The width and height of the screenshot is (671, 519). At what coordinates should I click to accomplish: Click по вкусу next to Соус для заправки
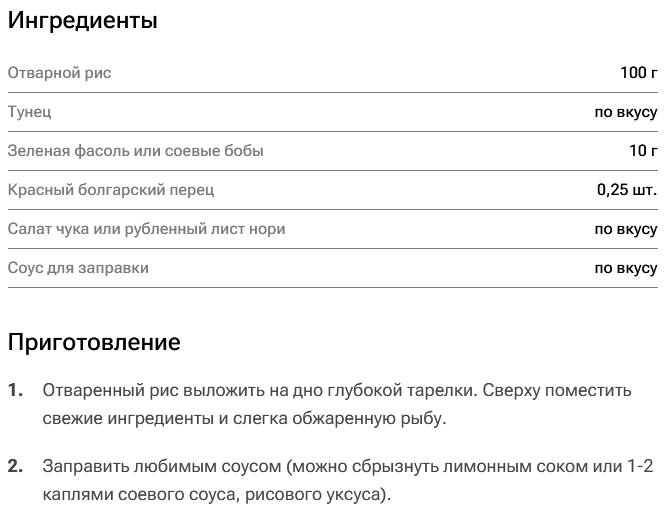[x=626, y=268]
